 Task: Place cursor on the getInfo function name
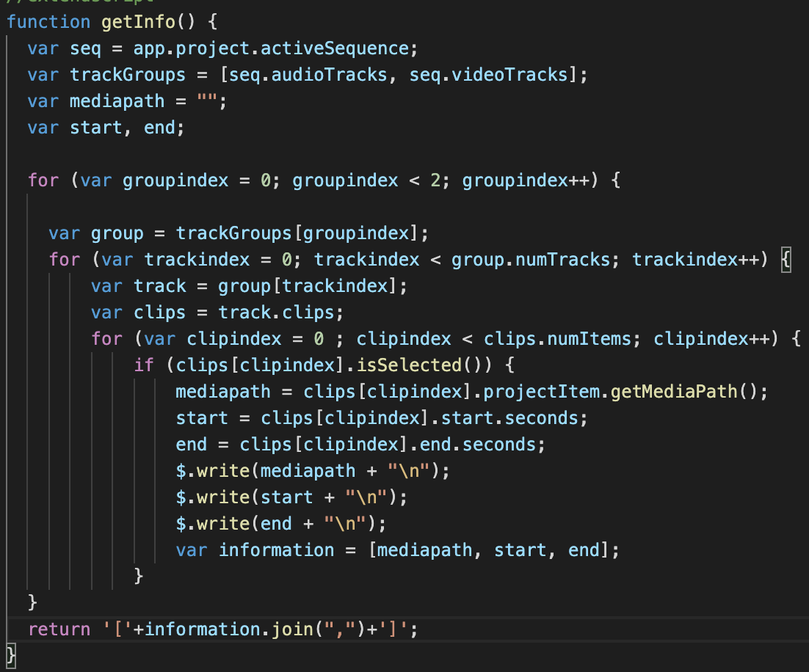point(136,21)
